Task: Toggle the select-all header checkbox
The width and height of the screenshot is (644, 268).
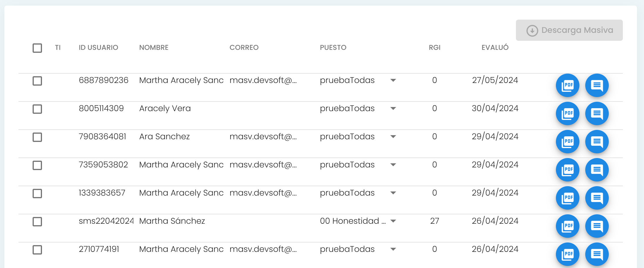Action: 37,48
